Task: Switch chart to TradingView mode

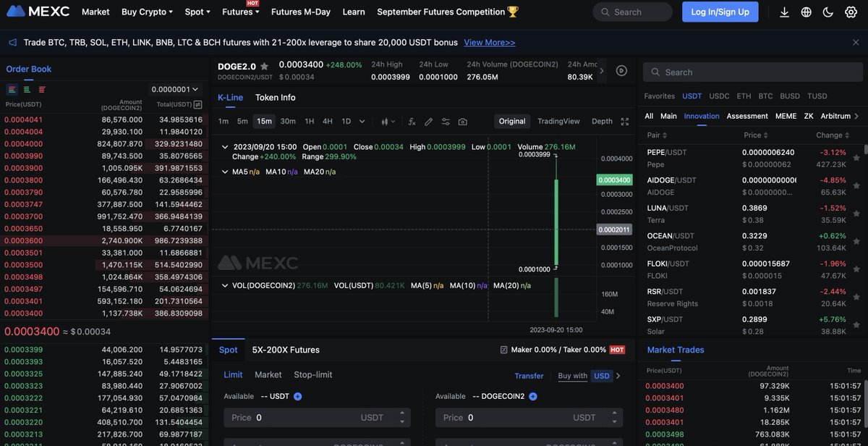Action: 558,122
